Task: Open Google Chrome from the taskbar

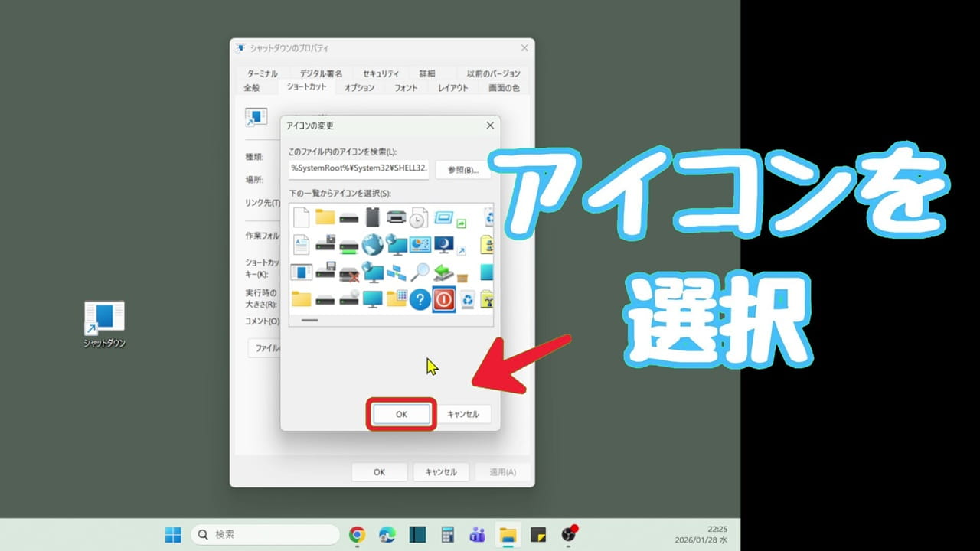Action: [x=356, y=534]
